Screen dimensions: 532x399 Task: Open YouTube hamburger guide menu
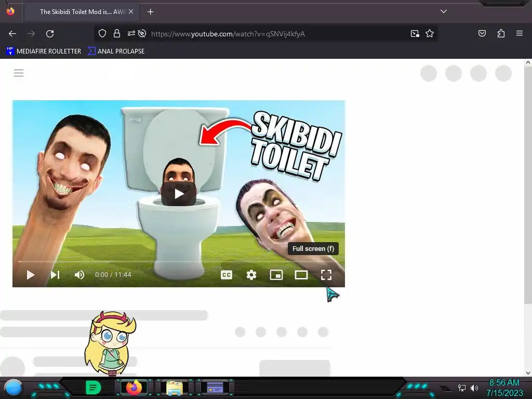pyautogui.click(x=19, y=73)
